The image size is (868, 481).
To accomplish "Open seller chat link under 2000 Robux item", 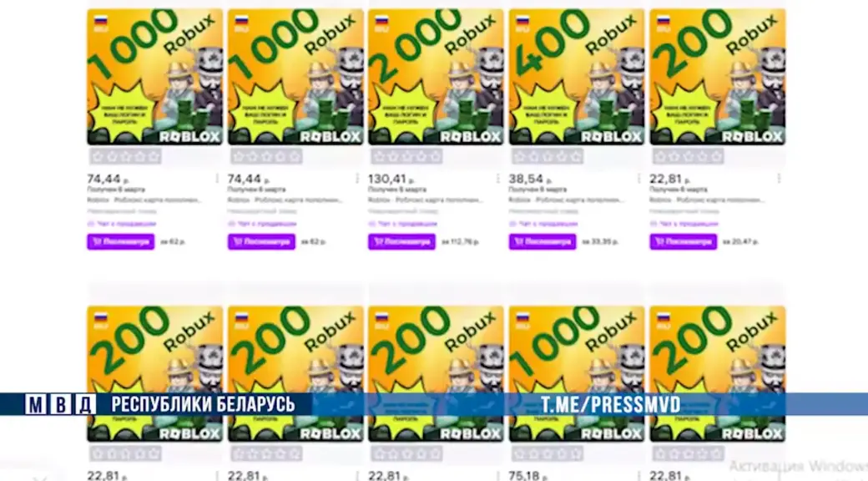I will coord(402,224).
